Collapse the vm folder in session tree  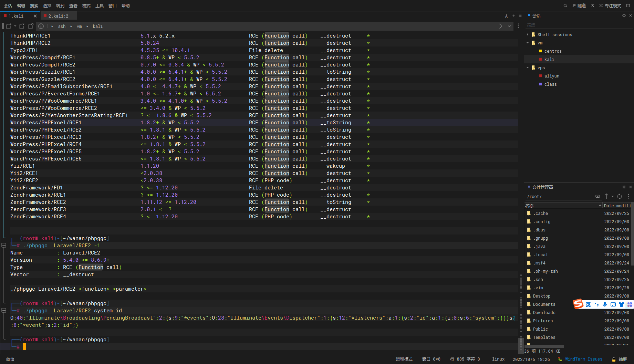528,43
